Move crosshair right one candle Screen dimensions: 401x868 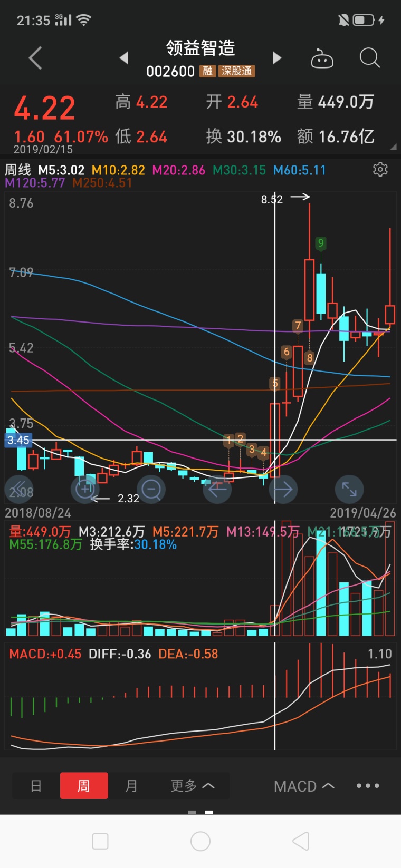[283, 489]
